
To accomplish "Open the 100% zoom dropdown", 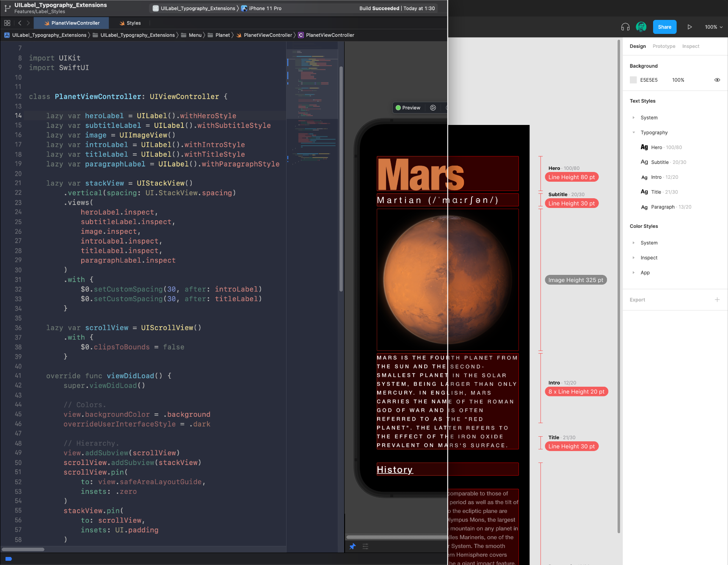I will coord(714,27).
